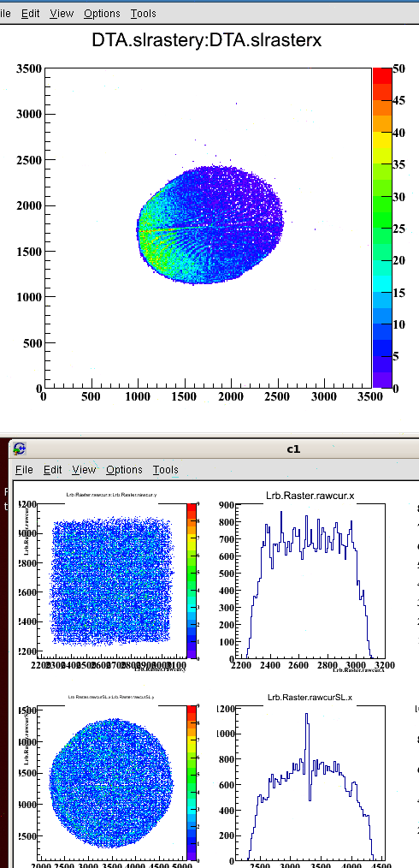Open the View menu in the DTA canvas window
The height and width of the screenshot is (868, 419).
[x=62, y=14]
